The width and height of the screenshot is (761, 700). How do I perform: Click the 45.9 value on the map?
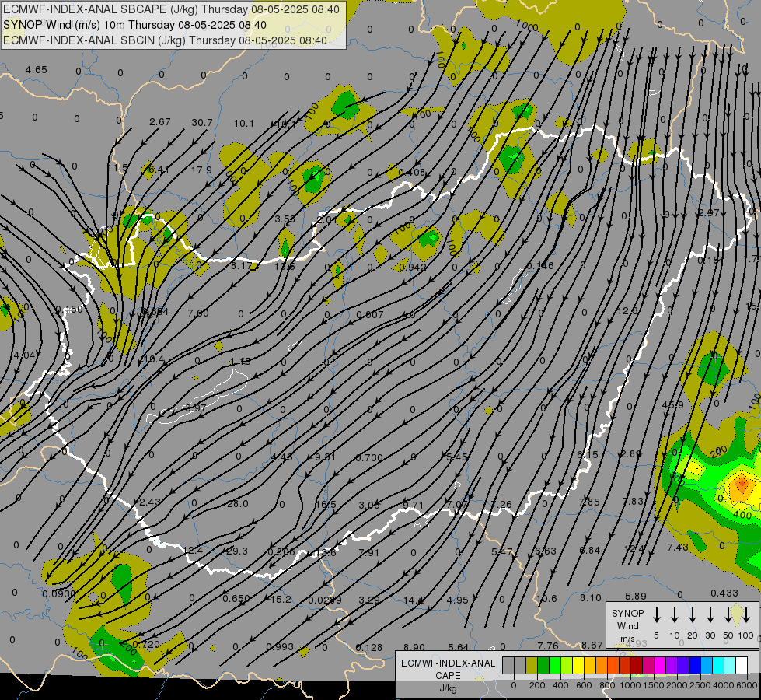pyautogui.click(x=672, y=405)
